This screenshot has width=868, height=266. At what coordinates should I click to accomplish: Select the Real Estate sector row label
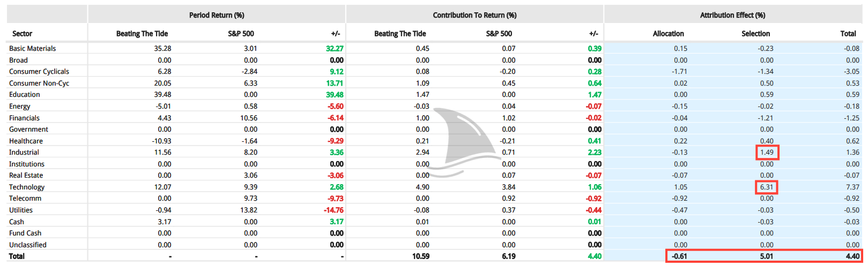point(26,176)
